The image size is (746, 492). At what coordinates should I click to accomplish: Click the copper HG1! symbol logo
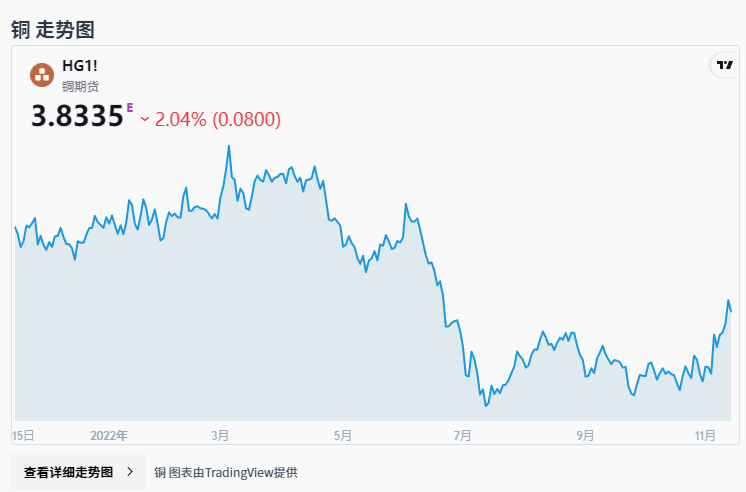pos(42,74)
